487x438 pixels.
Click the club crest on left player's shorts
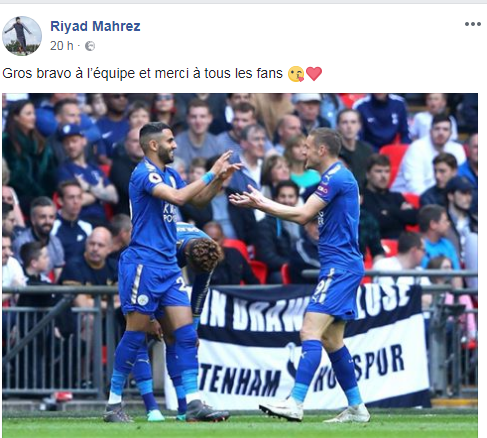pos(143,299)
